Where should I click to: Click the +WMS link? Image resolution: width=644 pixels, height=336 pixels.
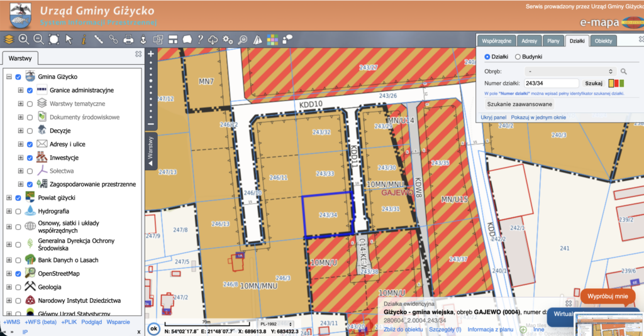pyautogui.click(x=12, y=322)
